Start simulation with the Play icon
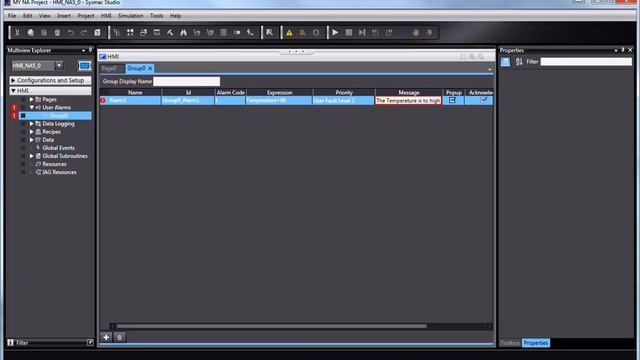The image size is (640, 360). tap(335, 33)
